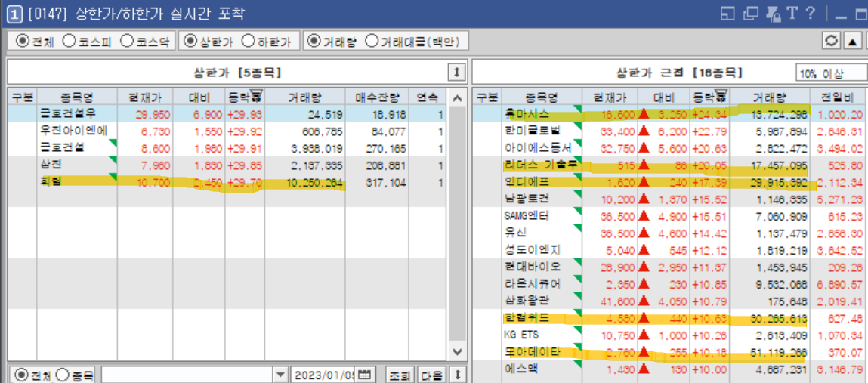Screen dimensions: 868x383
Task: Select the 현대바이오 row
Action: (x=670, y=267)
